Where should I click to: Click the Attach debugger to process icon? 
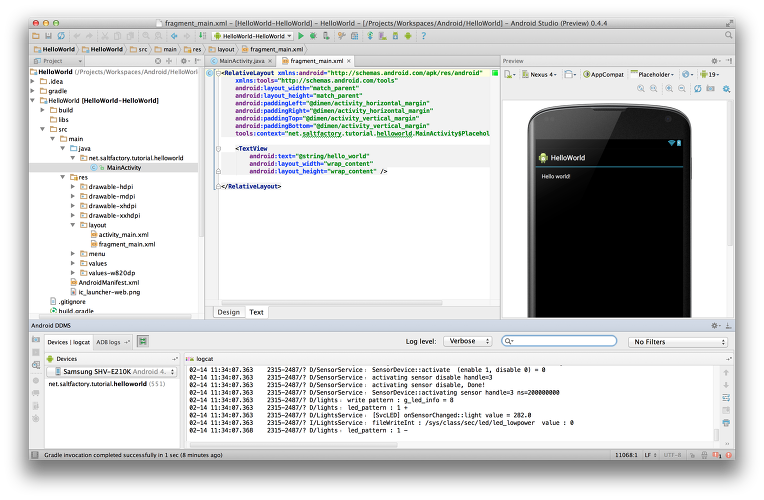326,36
